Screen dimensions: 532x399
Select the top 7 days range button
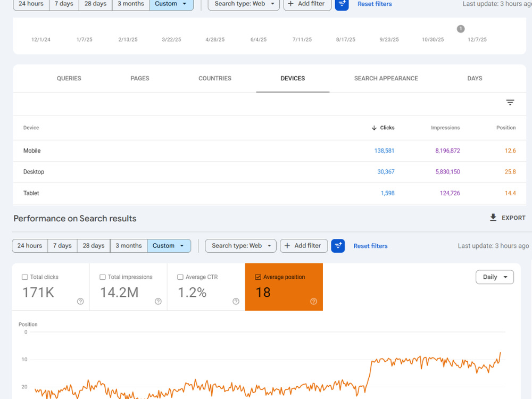pyautogui.click(x=64, y=4)
